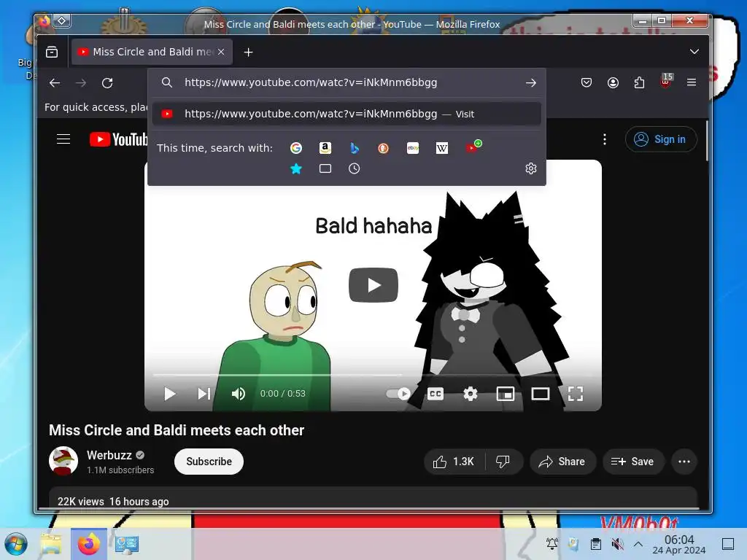The image size is (747, 560).
Task: Expand the list all tabs chevron
Action: point(694,52)
